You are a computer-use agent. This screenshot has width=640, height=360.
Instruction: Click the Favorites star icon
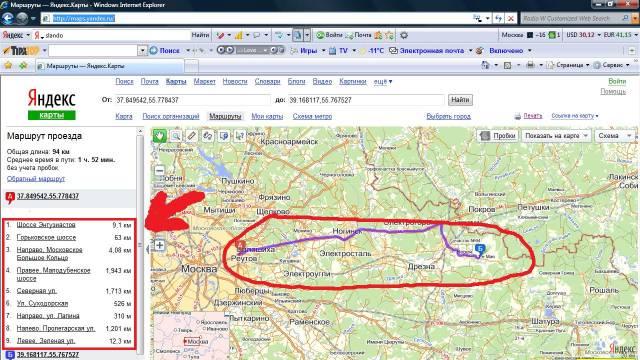pyautogui.click(x=8, y=65)
